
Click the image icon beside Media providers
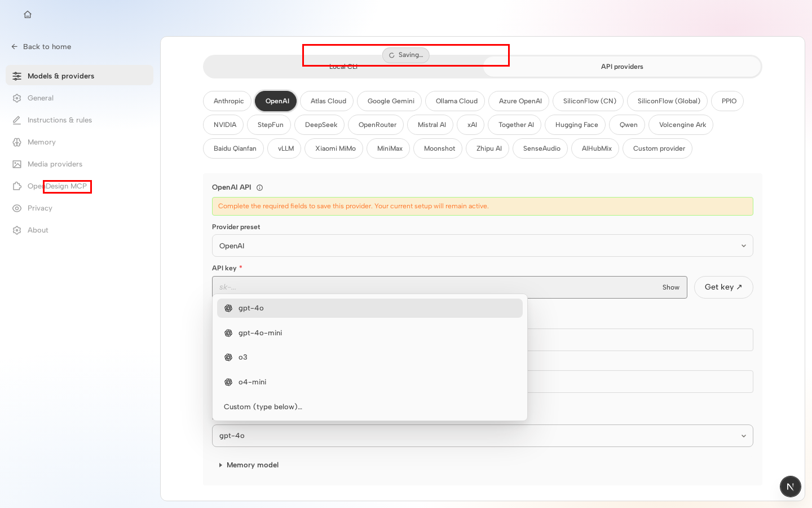click(x=17, y=164)
